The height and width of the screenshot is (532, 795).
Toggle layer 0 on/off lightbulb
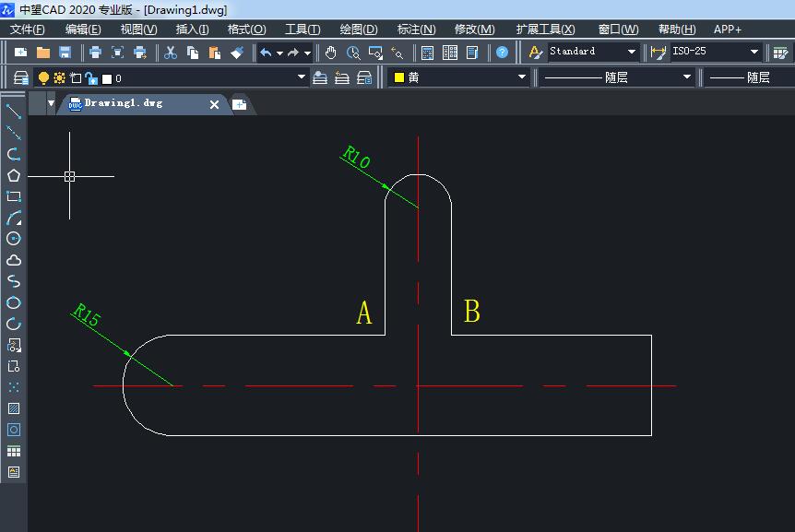[x=43, y=77]
